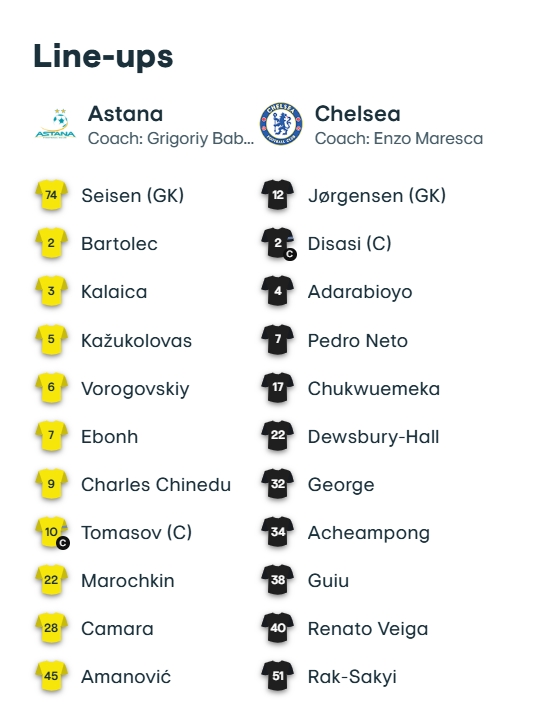Screen dimensions: 535x720
Task: Click the Line-ups heading
Action: (x=103, y=56)
